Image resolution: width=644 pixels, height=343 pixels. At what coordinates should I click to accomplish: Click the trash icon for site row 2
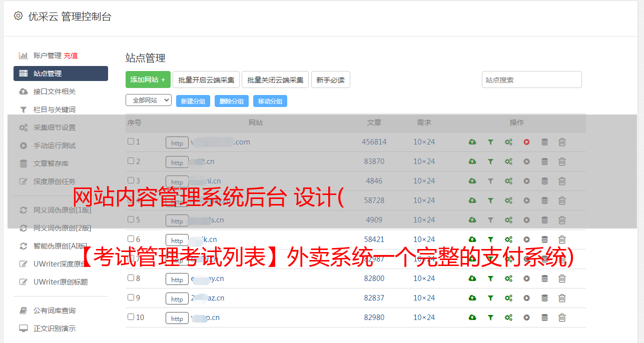[x=562, y=161]
